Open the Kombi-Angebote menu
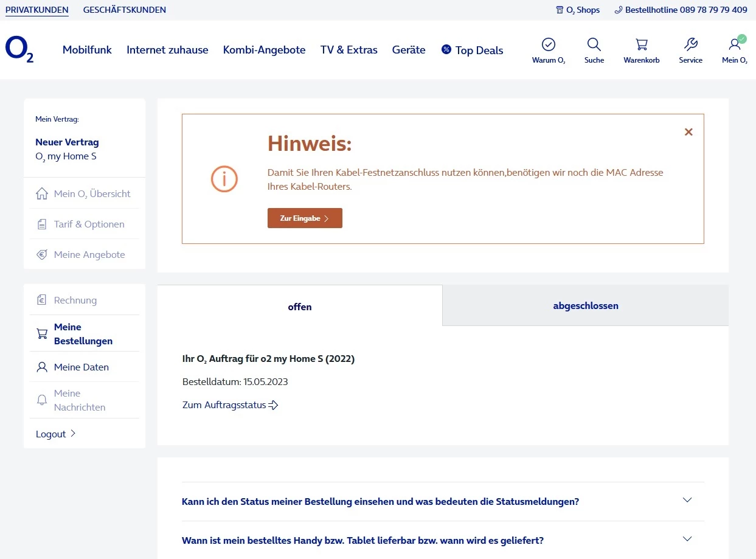756x559 pixels. (x=264, y=50)
